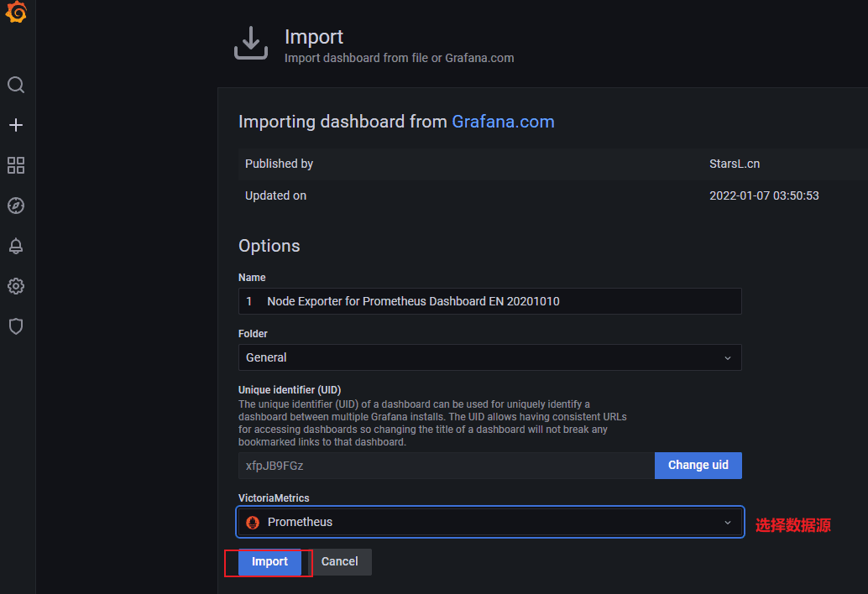
Task: Click the Import download icon in header
Action: tap(250, 44)
